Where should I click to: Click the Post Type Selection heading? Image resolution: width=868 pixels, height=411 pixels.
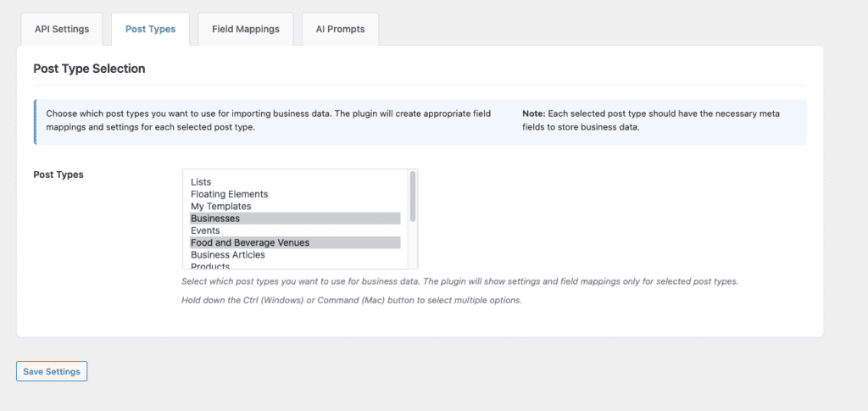[x=89, y=69]
